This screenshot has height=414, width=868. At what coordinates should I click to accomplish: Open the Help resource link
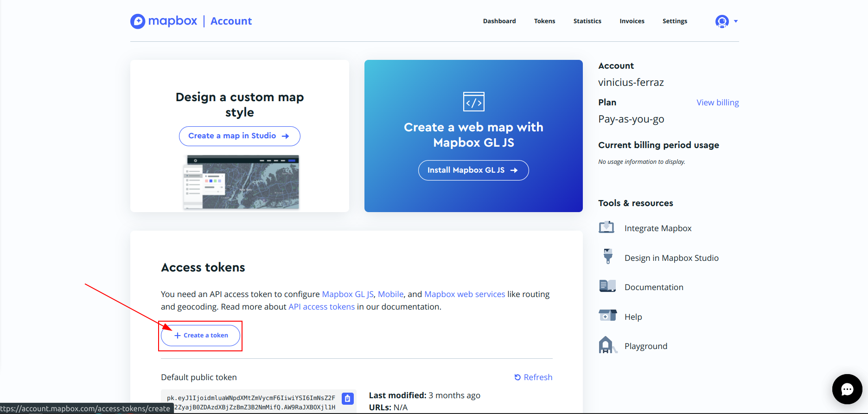[633, 317]
